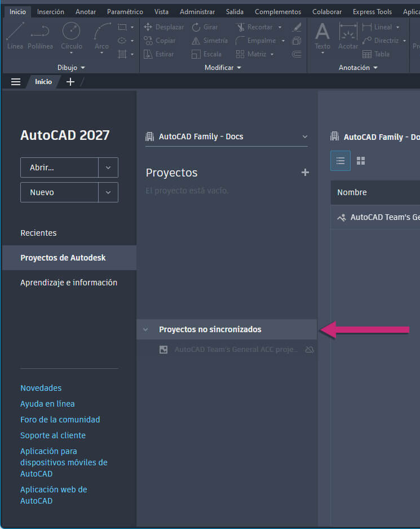Open the Paramétrico ribbon tab
Screen dimensions: 420x529
coord(125,12)
